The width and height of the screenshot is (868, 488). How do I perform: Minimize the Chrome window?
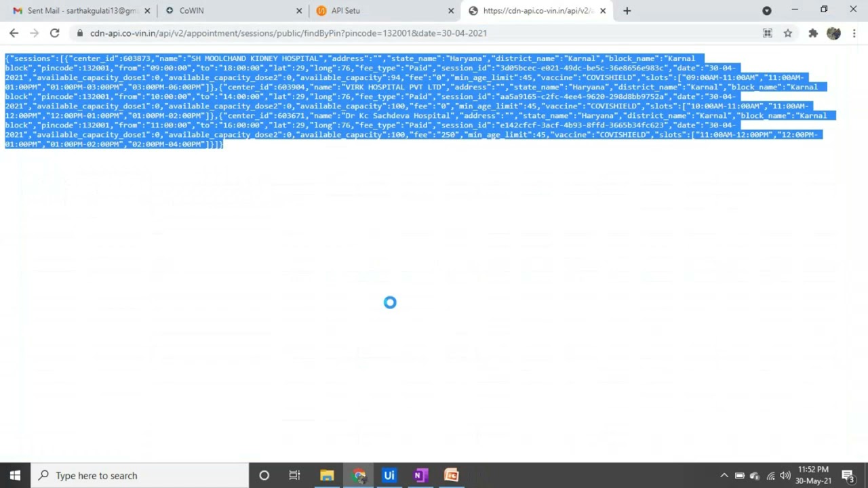pos(795,9)
